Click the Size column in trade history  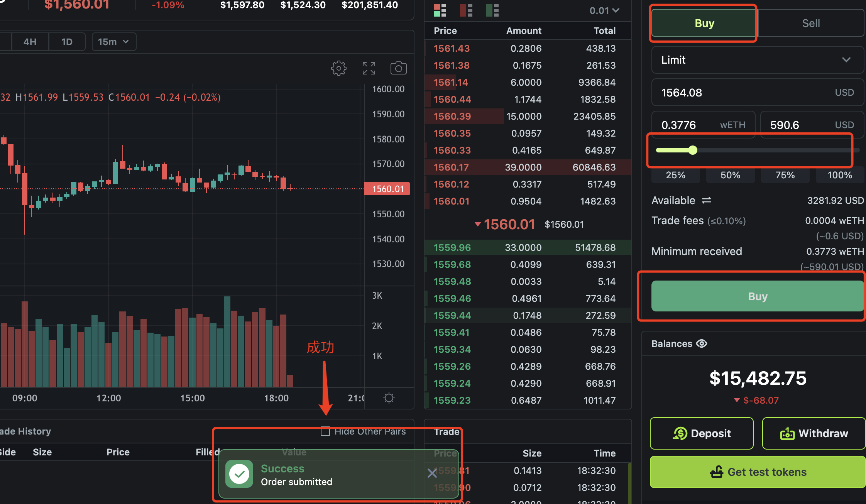[x=42, y=452]
